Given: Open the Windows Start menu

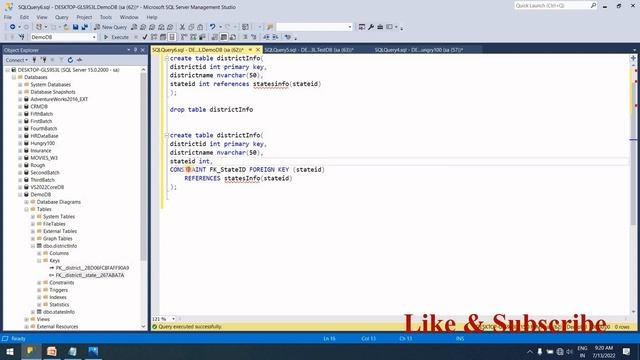Looking at the screenshot, I should [x=10, y=351].
